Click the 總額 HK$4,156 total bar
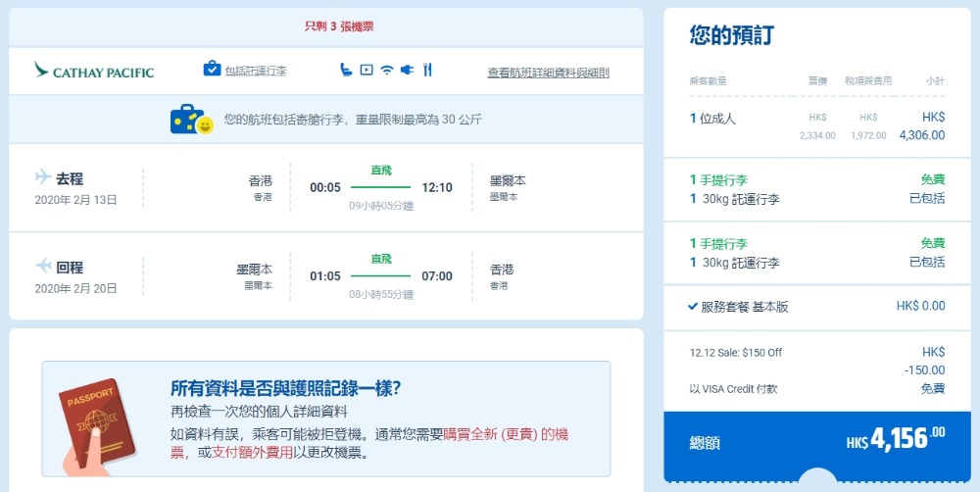 tap(816, 441)
